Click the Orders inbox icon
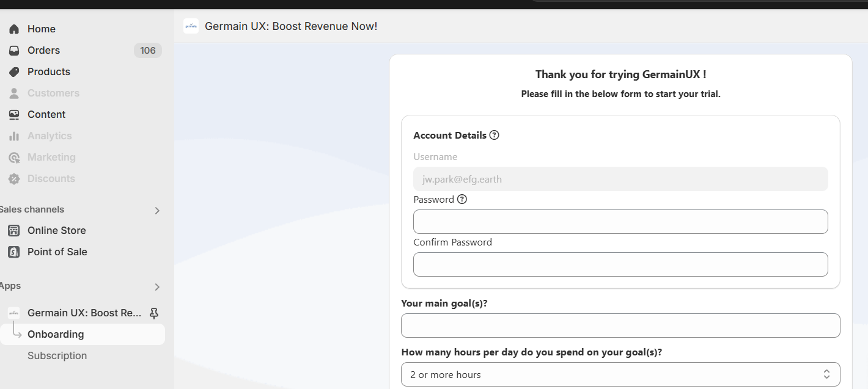868x389 pixels. pyautogui.click(x=14, y=50)
